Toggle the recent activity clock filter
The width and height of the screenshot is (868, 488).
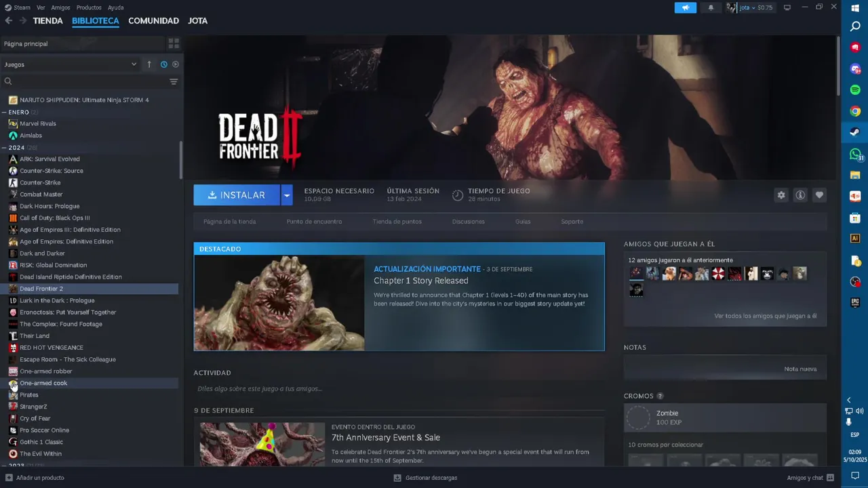(163, 64)
